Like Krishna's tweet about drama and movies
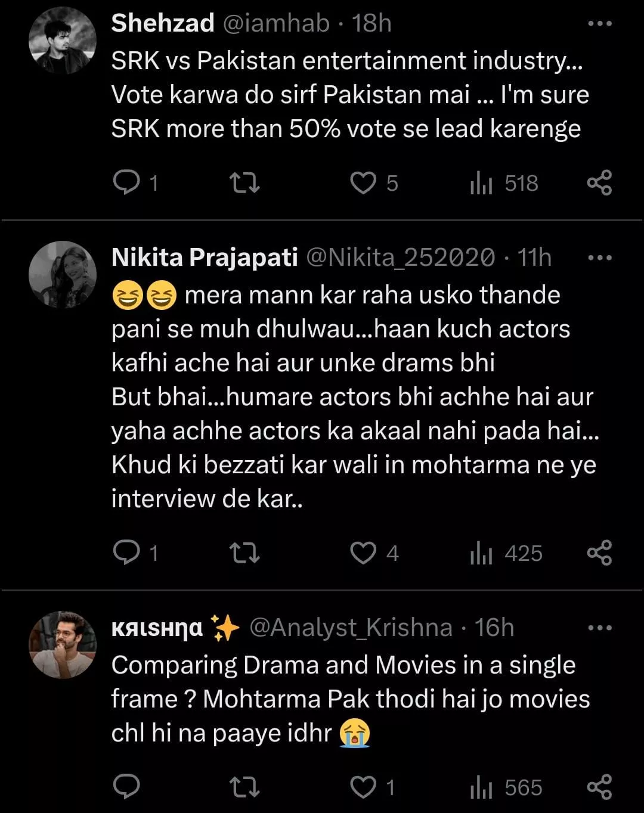The height and width of the screenshot is (813, 644). coord(363,787)
